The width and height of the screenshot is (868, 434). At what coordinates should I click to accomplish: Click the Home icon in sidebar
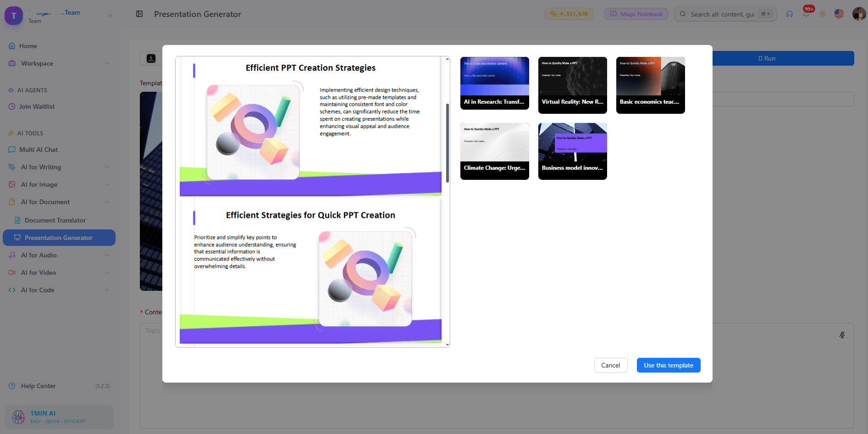tap(12, 46)
